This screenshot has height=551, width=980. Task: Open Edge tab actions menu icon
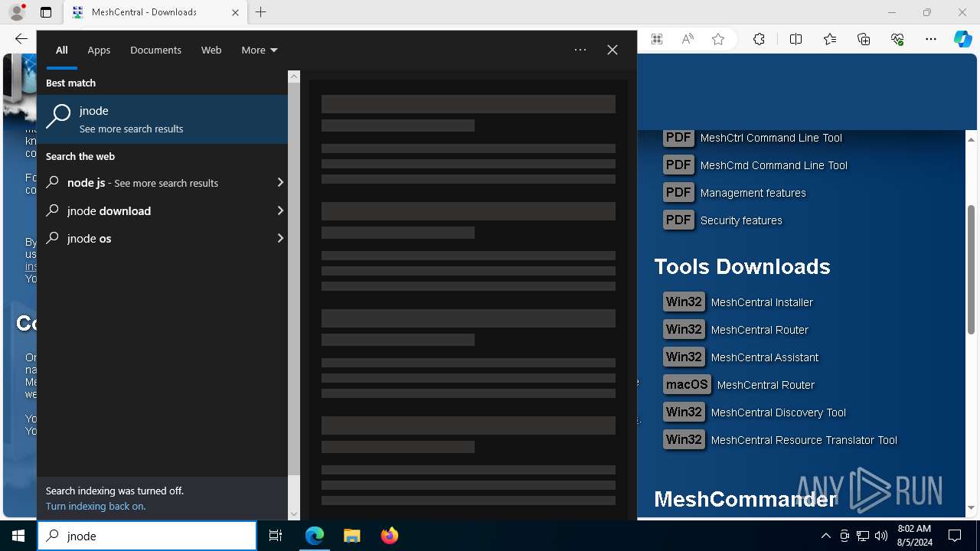pos(46,12)
